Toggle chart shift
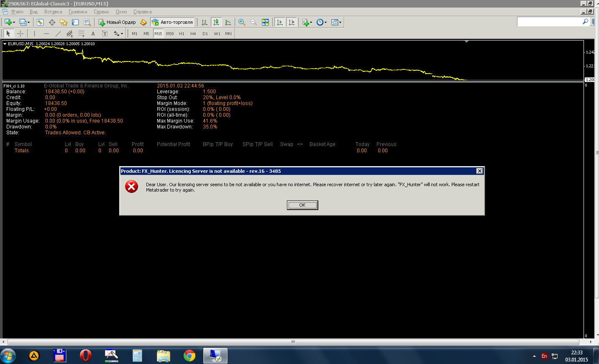The width and height of the screenshot is (599, 364). click(x=292, y=22)
